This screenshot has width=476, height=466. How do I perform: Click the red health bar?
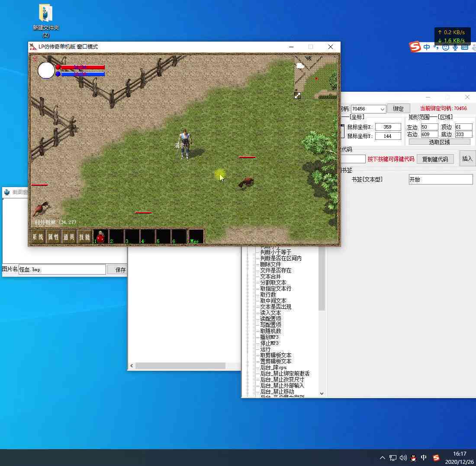[83, 67]
